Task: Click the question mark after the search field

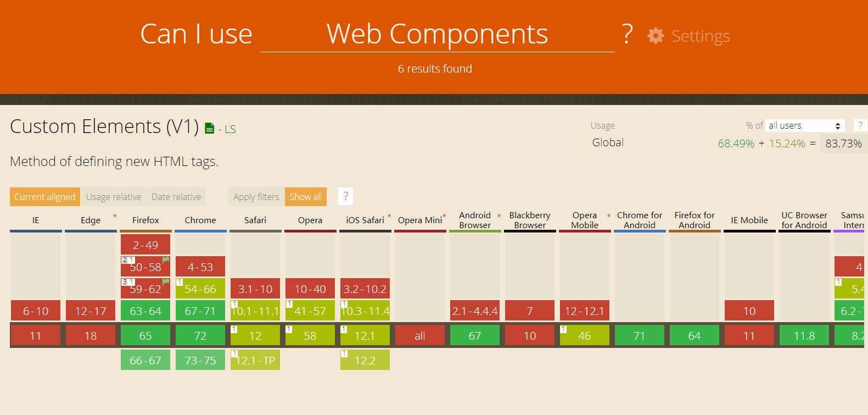Action: coord(627,34)
